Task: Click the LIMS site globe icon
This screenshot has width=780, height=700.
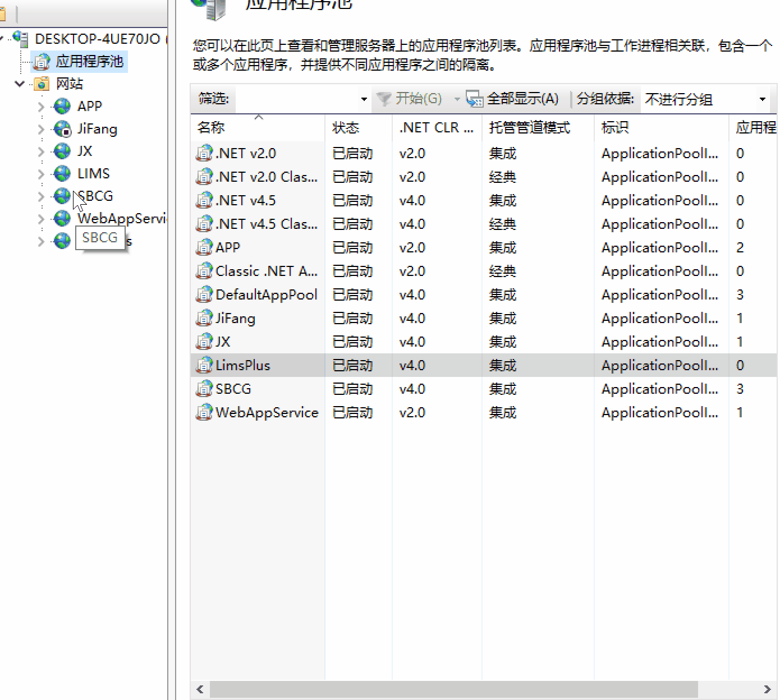Action: (62, 174)
